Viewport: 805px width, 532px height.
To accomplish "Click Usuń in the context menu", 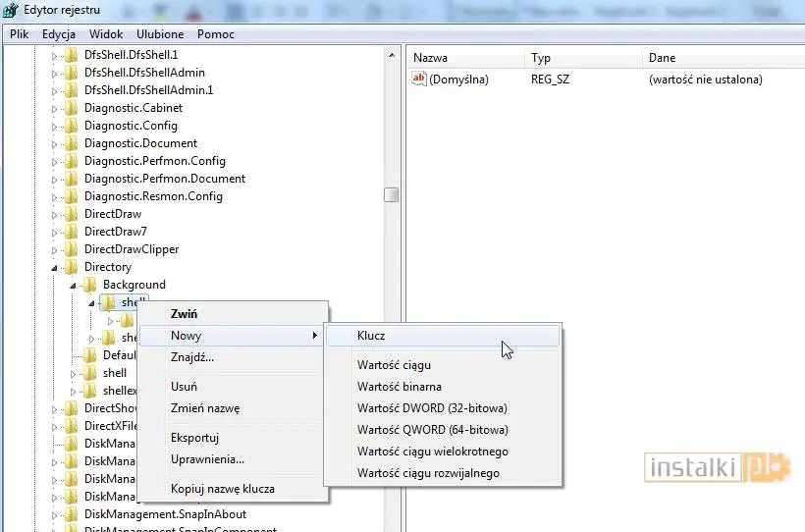I will pyautogui.click(x=184, y=387).
